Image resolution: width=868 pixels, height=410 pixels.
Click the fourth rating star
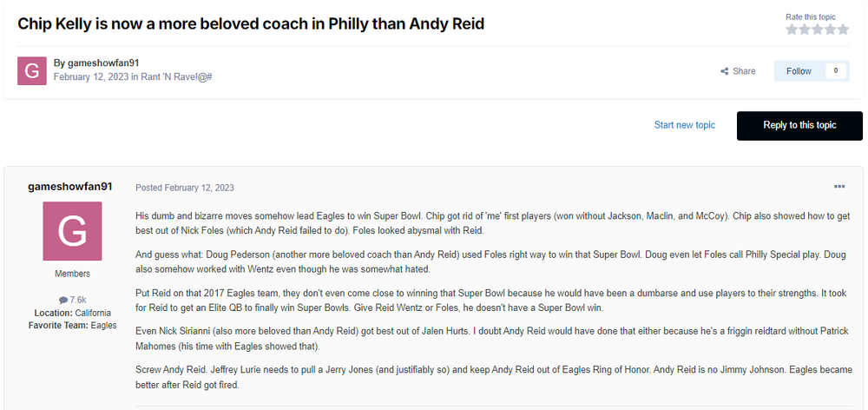click(x=829, y=30)
